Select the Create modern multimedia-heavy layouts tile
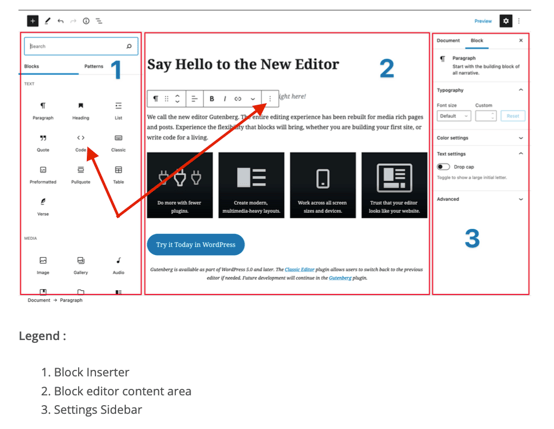 251,185
